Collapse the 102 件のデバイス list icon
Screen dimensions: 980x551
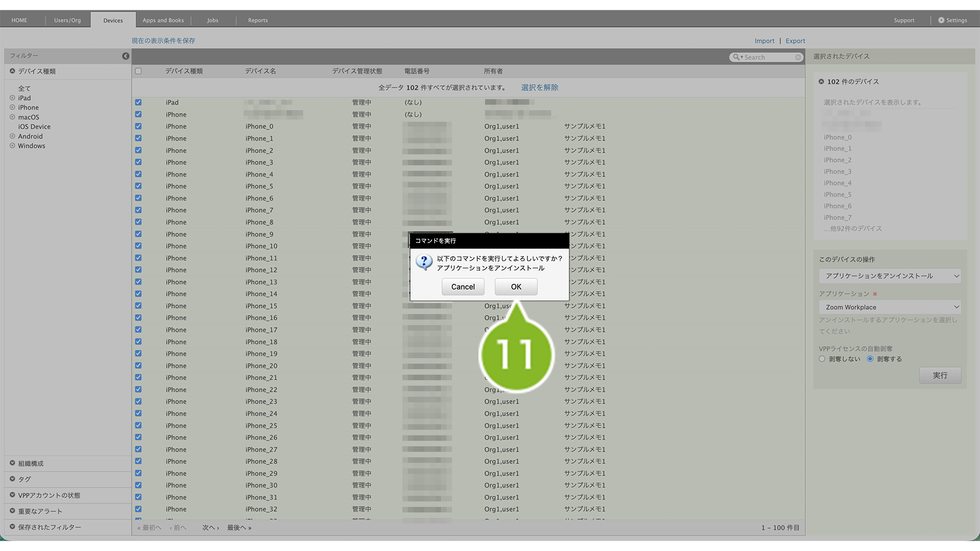821,82
